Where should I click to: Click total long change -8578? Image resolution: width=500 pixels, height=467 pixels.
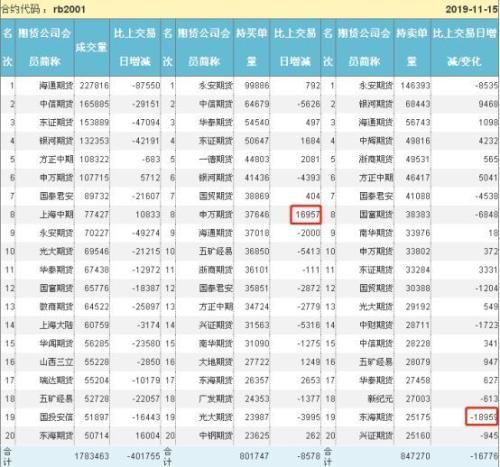(308, 456)
